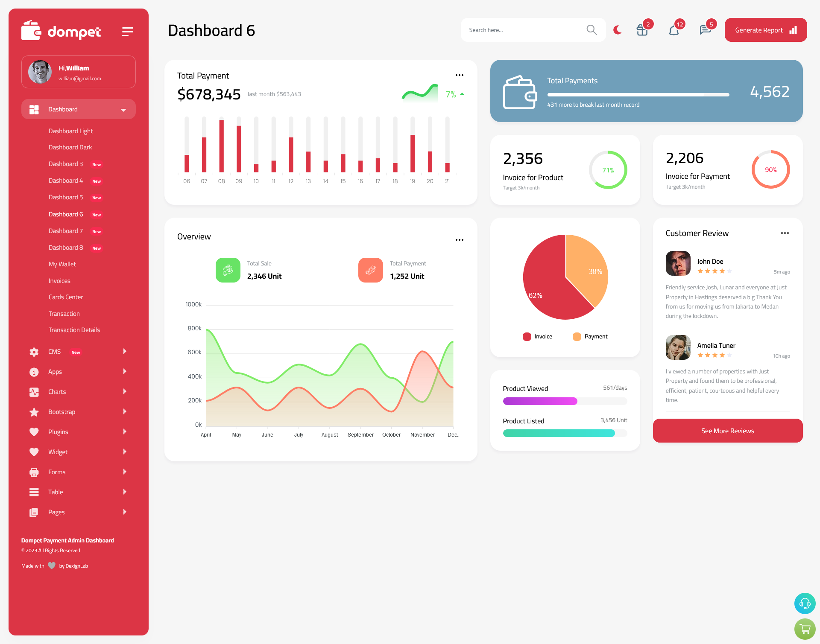Expand the Plugins submenu
The height and width of the screenshot is (644, 820).
pyautogui.click(x=75, y=432)
